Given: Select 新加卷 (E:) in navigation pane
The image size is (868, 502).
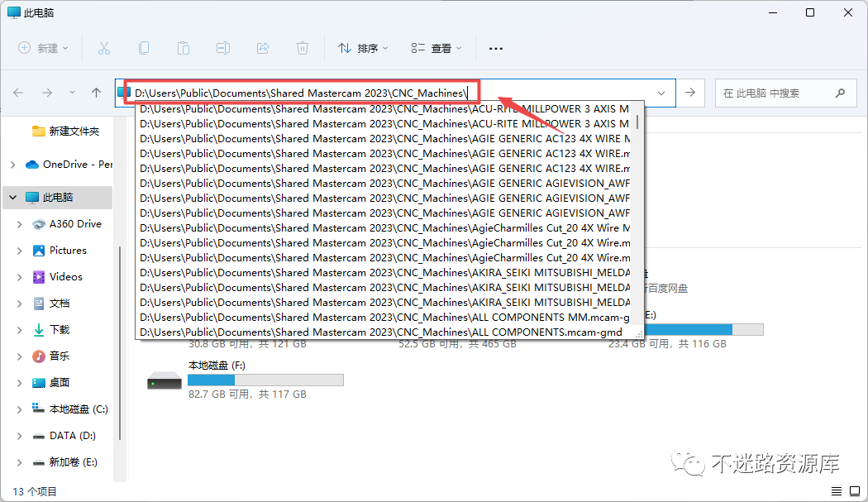Looking at the screenshot, I should tap(64, 462).
